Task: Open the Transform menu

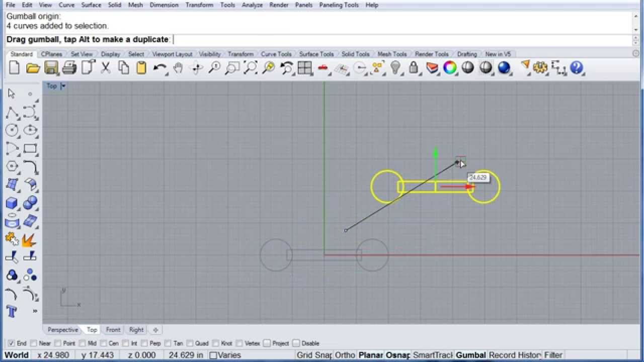Action: pos(199,5)
